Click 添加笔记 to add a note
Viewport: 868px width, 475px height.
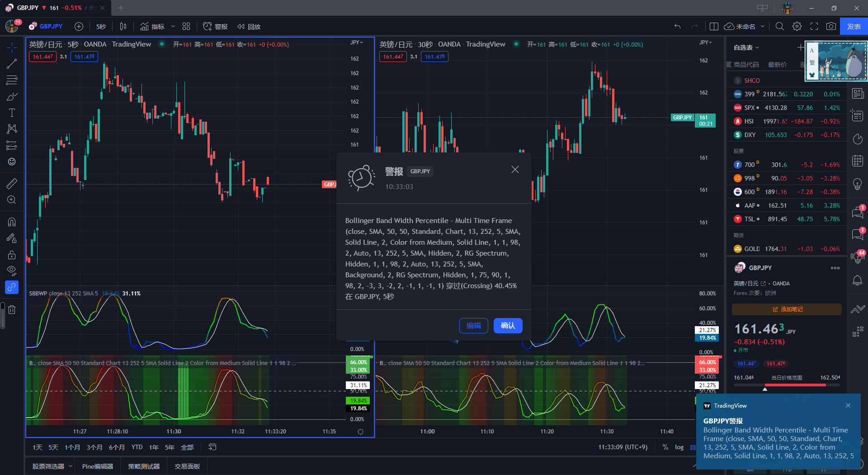(787, 309)
